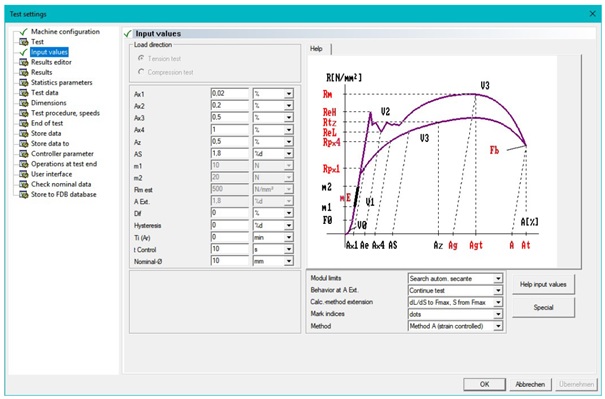Confirm settings with the OK button
The width and height of the screenshot is (605, 399).
(x=484, y=384)
